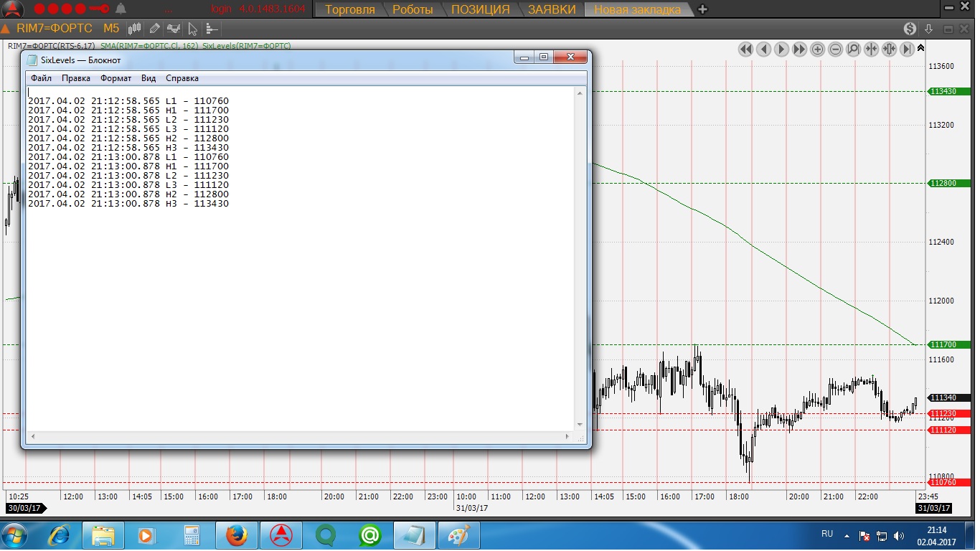
Task: Open the notifications bell
Action: [x=121, y=9]
